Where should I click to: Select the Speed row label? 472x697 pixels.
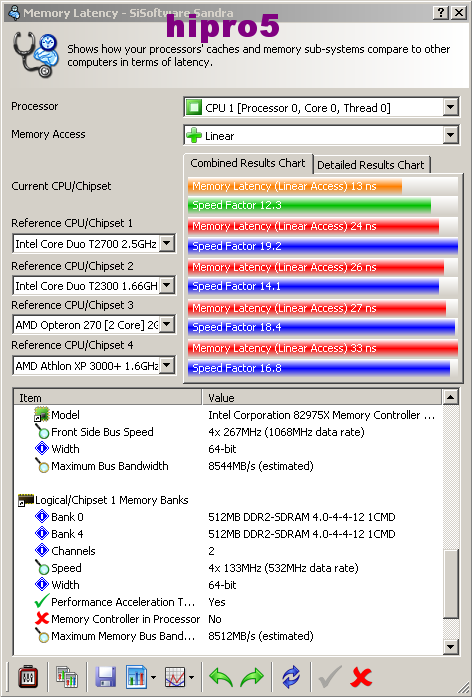click(66, 568)
